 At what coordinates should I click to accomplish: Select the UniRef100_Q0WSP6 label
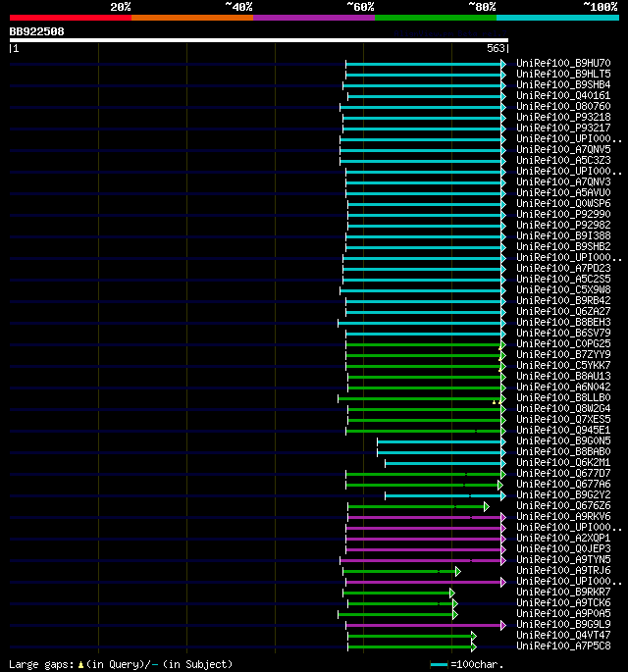point(563,203)
